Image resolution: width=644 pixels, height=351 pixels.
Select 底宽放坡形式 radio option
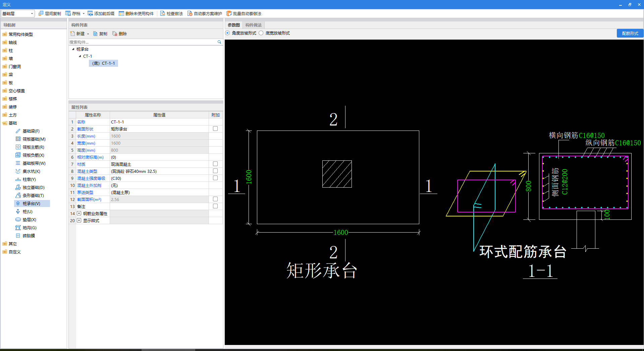(261, 33)
